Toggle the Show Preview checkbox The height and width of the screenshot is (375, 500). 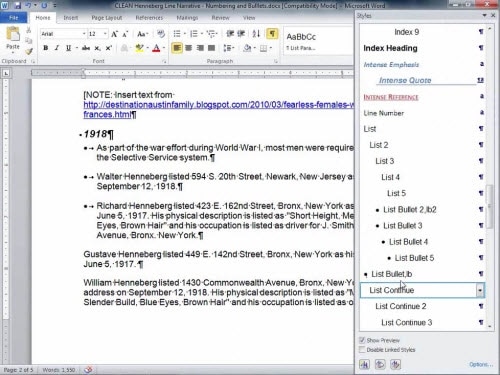362,340
